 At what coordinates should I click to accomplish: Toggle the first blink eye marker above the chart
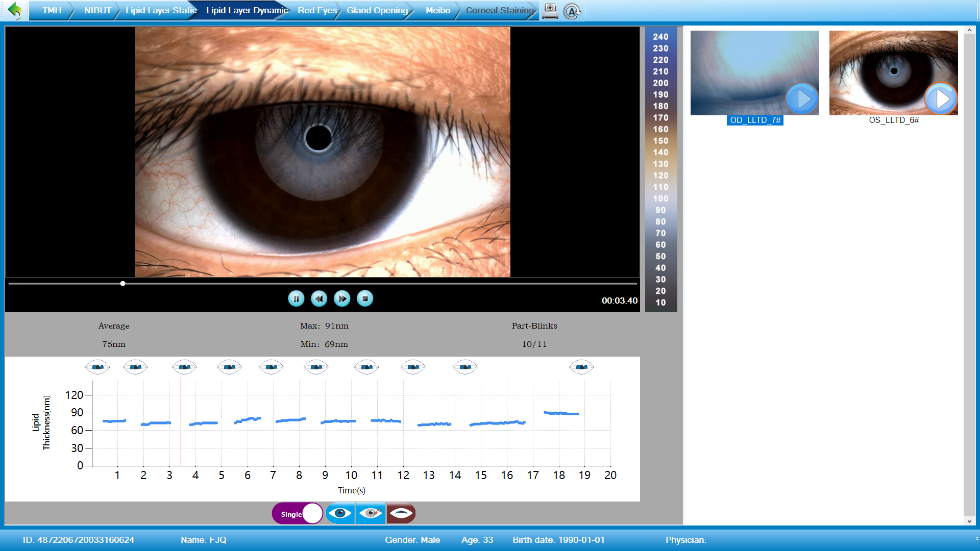(97, 366)
